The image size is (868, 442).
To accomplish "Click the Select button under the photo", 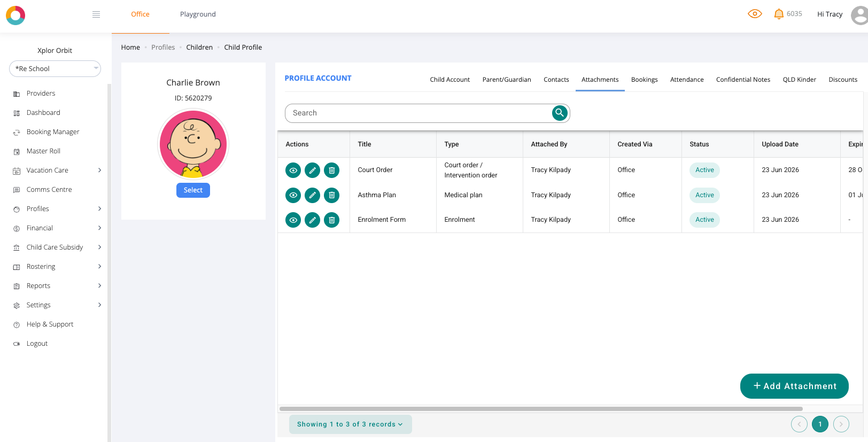I will coord(193,190).
